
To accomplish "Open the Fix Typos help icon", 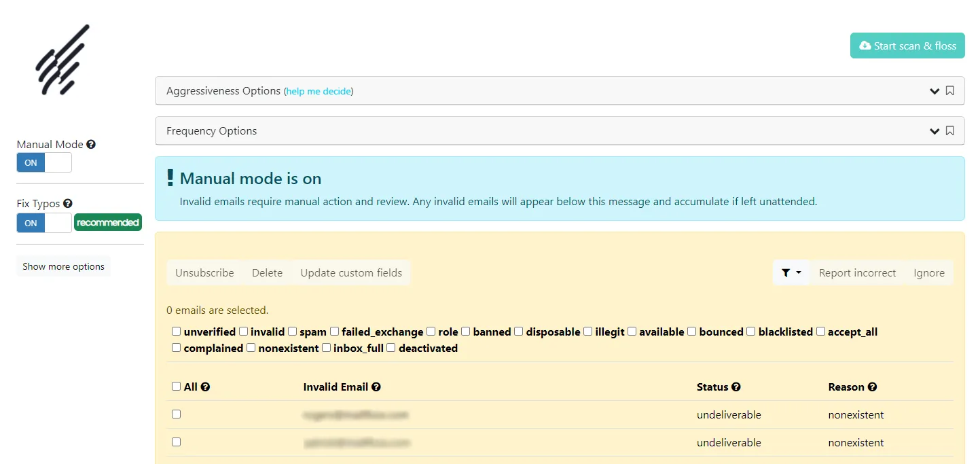I will pos(68,203).
